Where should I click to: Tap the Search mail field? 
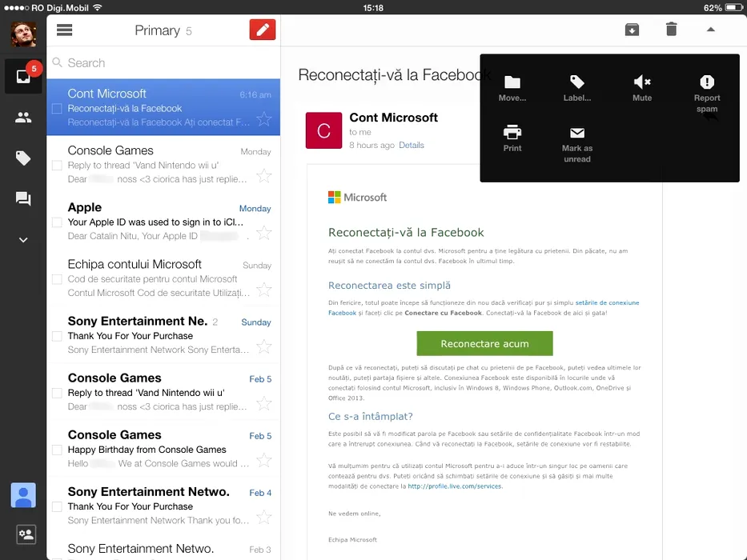[x=164, y=62]
